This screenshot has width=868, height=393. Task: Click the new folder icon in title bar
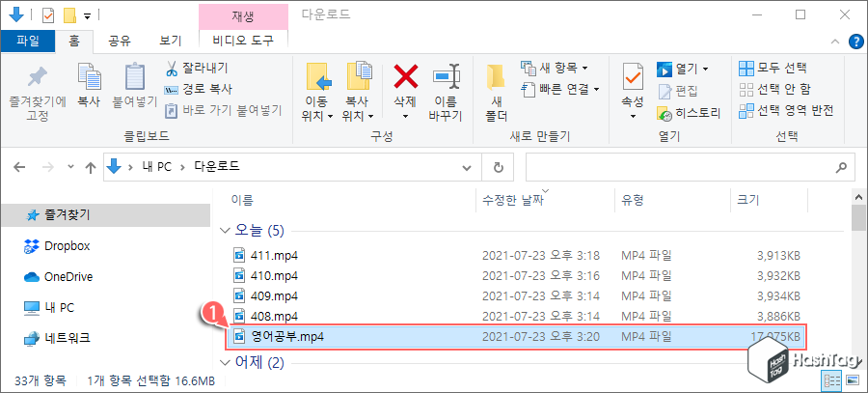pos(69,15)
